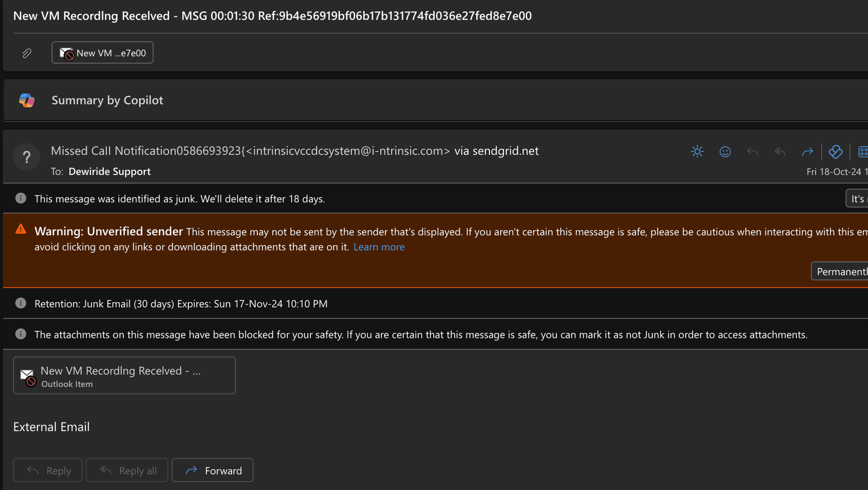The height and width of the screenshot is (490, 868).
Task: Open the blocked Outlook Item attachment card
Action: click(124, 376)
